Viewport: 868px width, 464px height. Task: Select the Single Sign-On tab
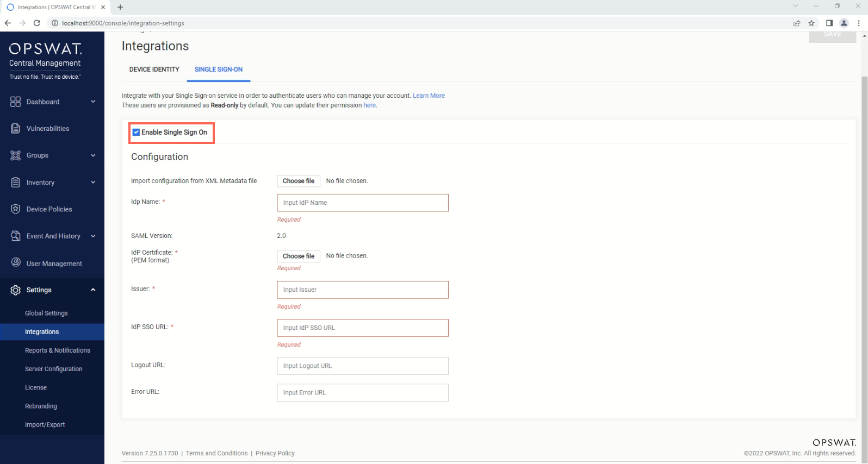pyautogui.click(x=219, y=70)
